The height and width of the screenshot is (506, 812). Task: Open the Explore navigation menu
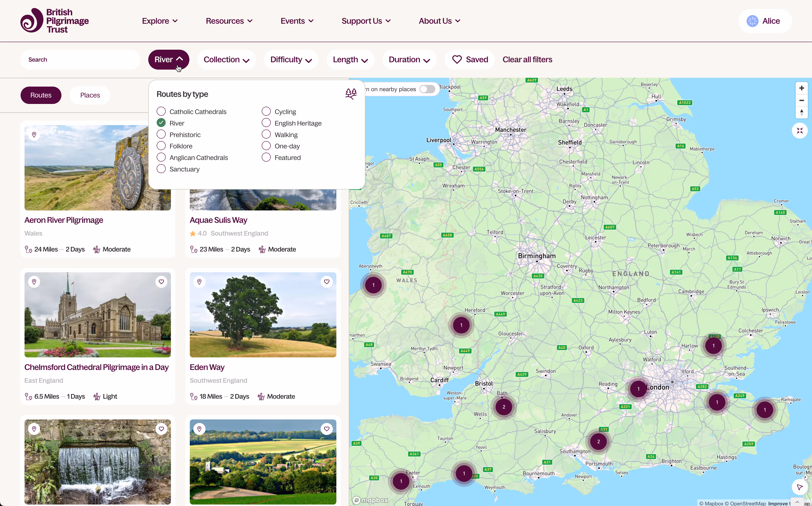click(x=160, y=21)
